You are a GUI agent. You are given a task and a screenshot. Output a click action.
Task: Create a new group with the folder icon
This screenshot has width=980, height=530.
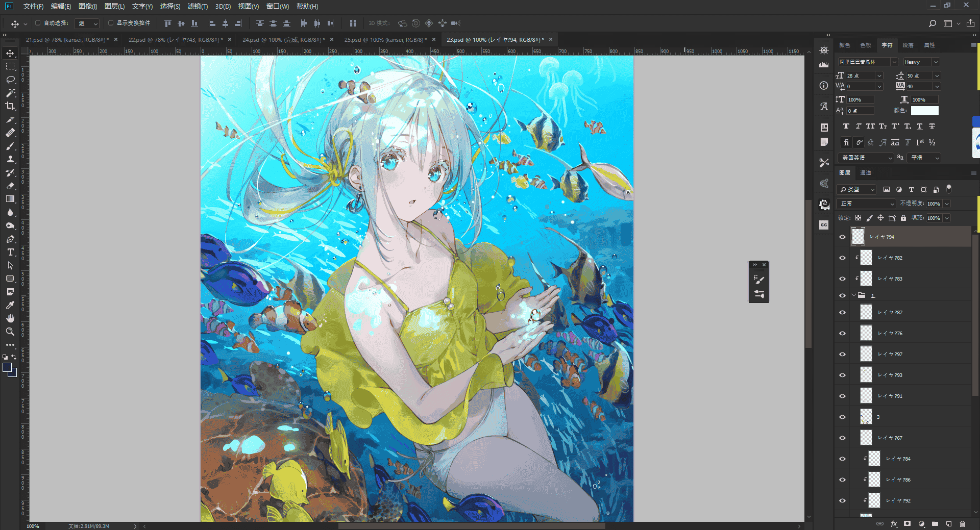point(935,523)
